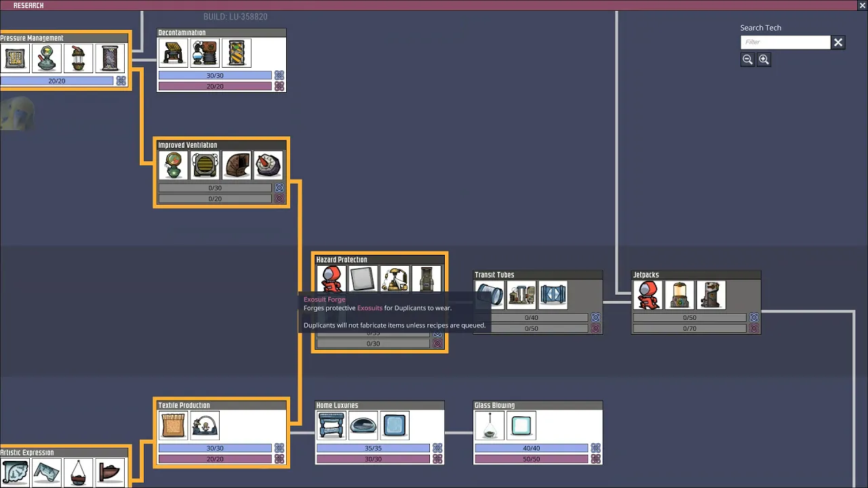Click the transit tube pipe icon in Transit Tubes
This screenshot has width=868, height=488.
490,295
